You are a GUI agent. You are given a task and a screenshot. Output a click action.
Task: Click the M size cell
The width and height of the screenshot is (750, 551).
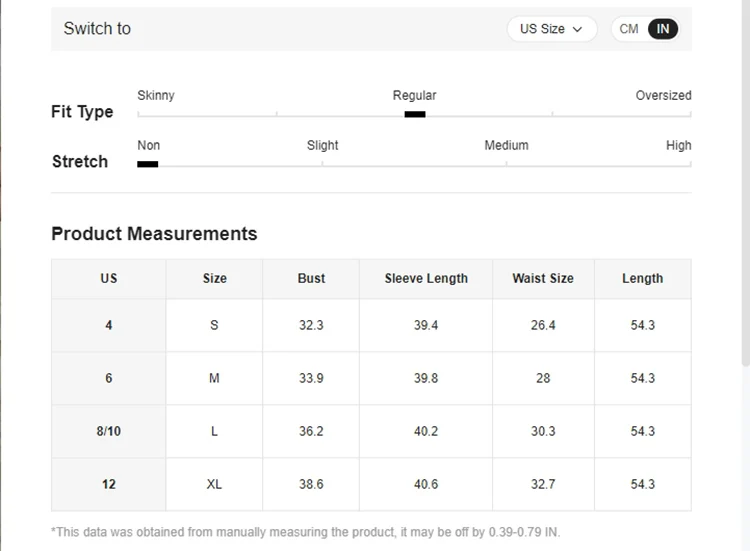point(214,378)
